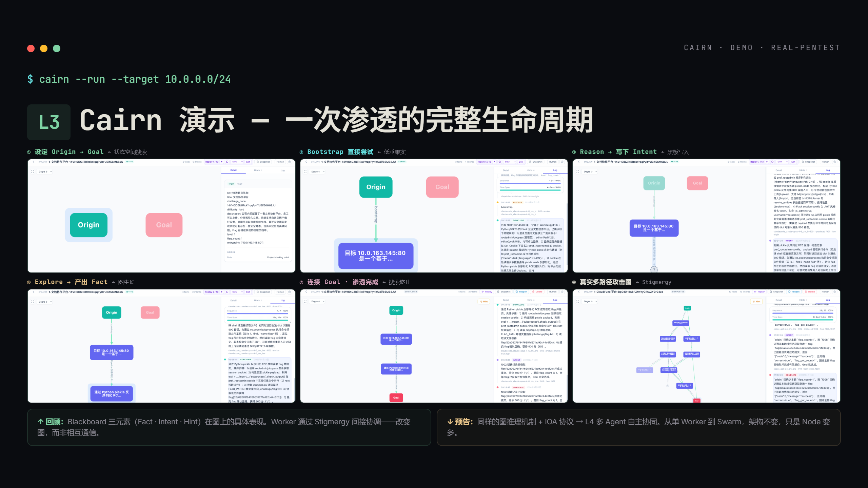The image size is (868, 488).
Task: Click fullscreen icon in Replay 1/13 panel
Action: click(x=33, y=172)
